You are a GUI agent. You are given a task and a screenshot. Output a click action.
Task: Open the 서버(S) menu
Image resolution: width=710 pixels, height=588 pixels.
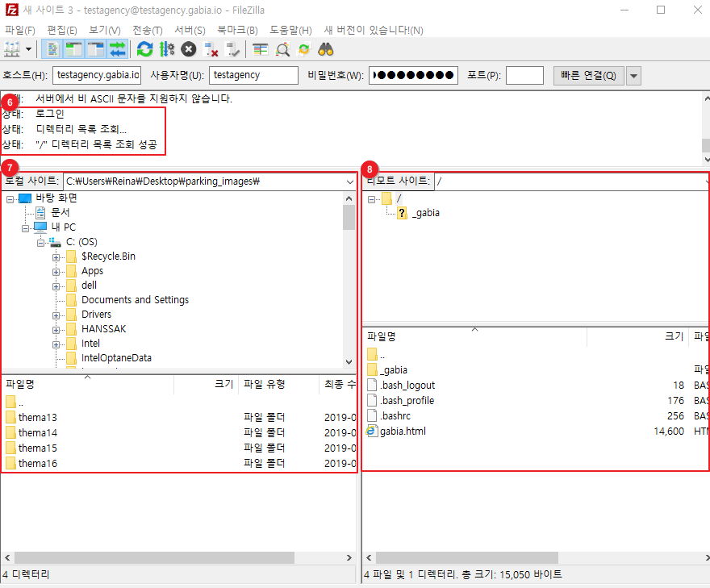tap(190, 30)
